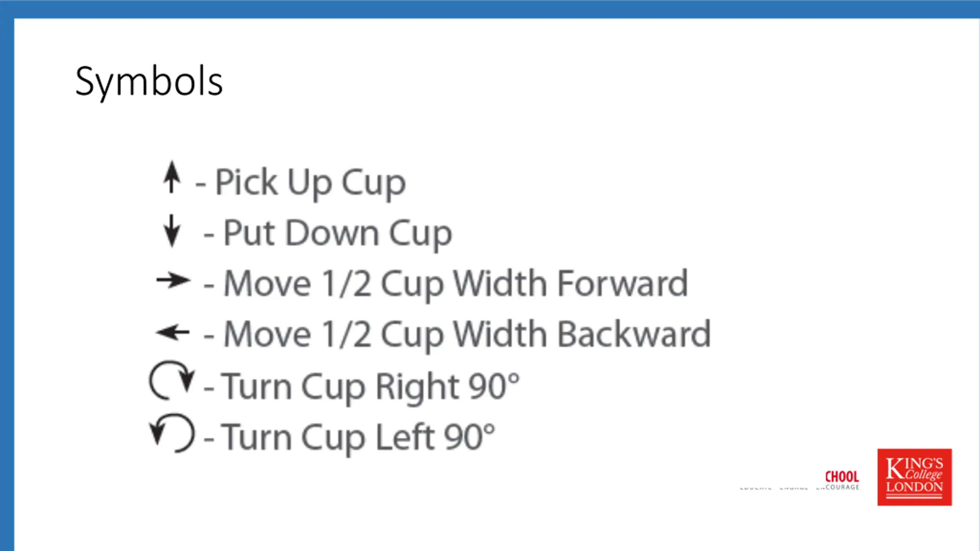
Task: Click the word LONDON inside the red logo
Action: coord(915,487)
